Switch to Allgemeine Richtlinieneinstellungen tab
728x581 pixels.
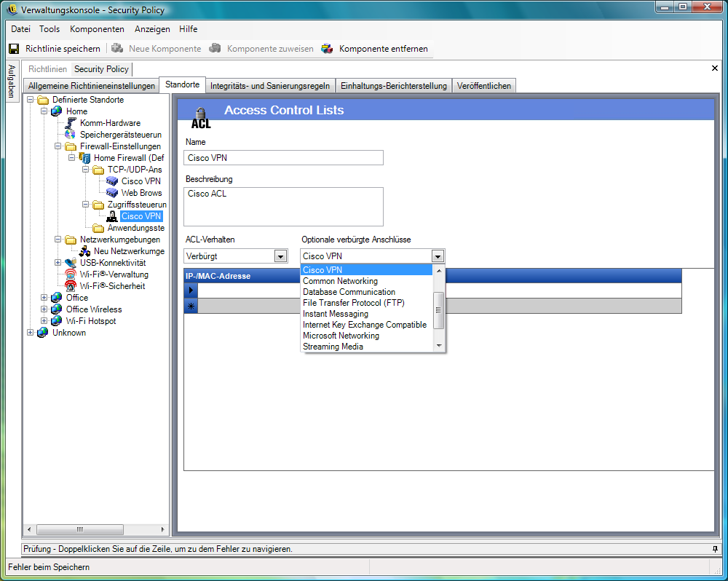point(92,86)
